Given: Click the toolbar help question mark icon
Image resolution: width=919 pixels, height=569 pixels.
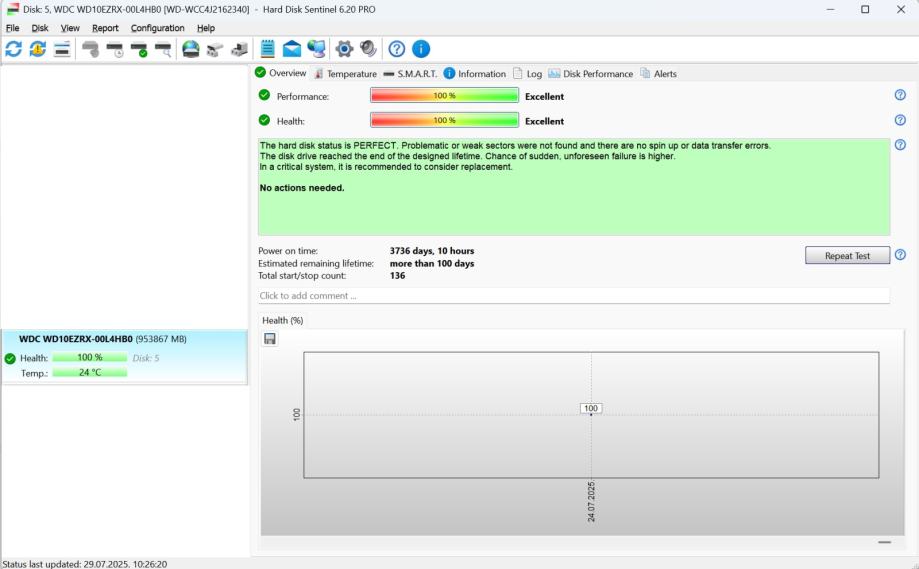Looking at the screenshot, I should click(x=397, y=49).
